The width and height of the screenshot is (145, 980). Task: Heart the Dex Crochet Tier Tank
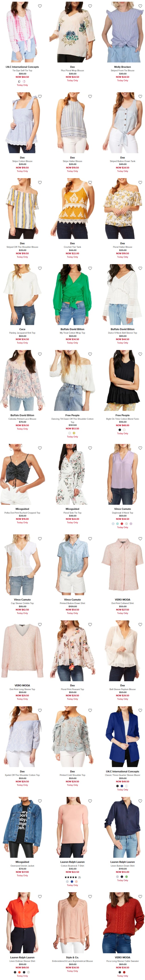pyautogui.click(x=90, y=183)
